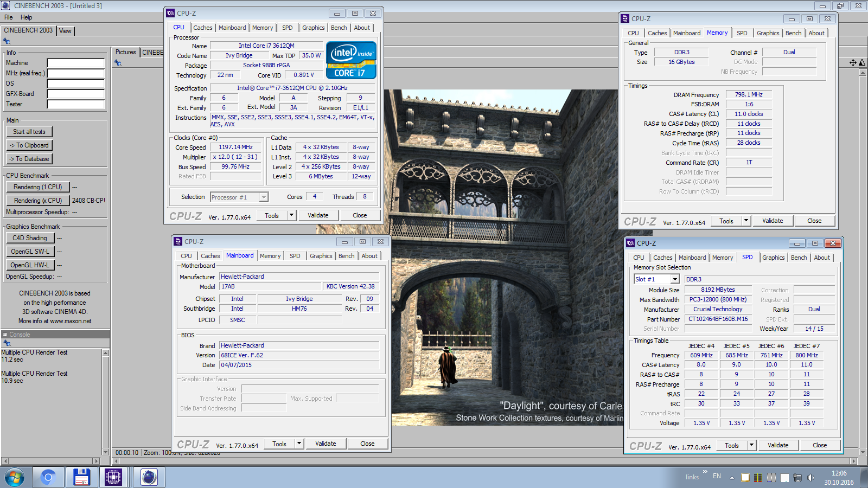Click the Close button in the Memory window
The image size is (868, 488).
click(814, 221)
